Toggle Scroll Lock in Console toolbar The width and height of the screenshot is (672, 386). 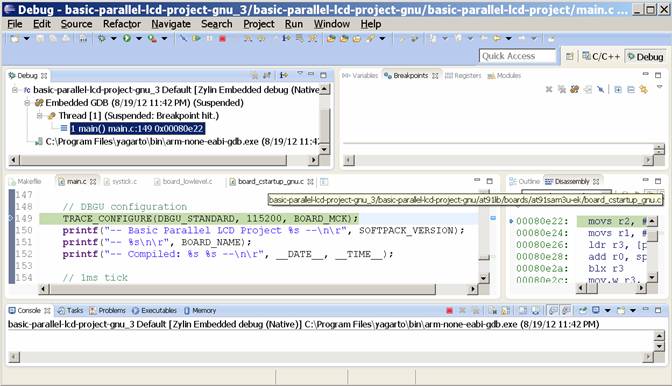(506, 310)
